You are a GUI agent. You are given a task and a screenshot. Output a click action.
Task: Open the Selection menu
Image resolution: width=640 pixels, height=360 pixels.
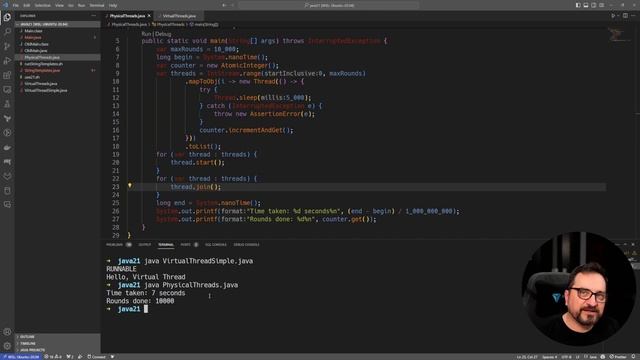pyautogui.click(x=42, y=5)
